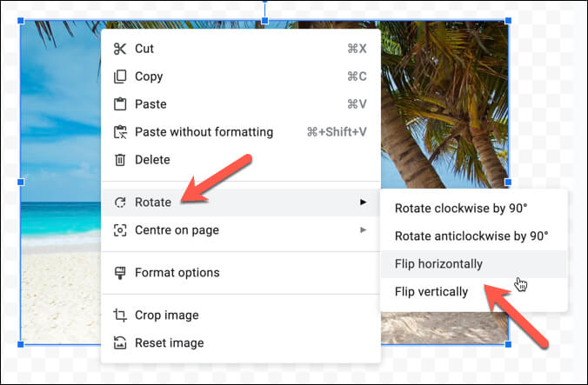
Task: Choose Rotate anticlockwise by 90°
Action: (471, 236)
